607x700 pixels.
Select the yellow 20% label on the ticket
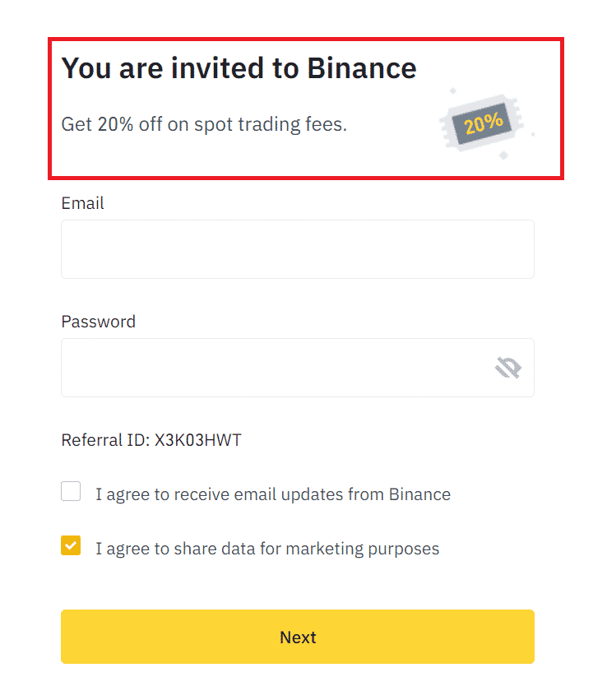482,122
